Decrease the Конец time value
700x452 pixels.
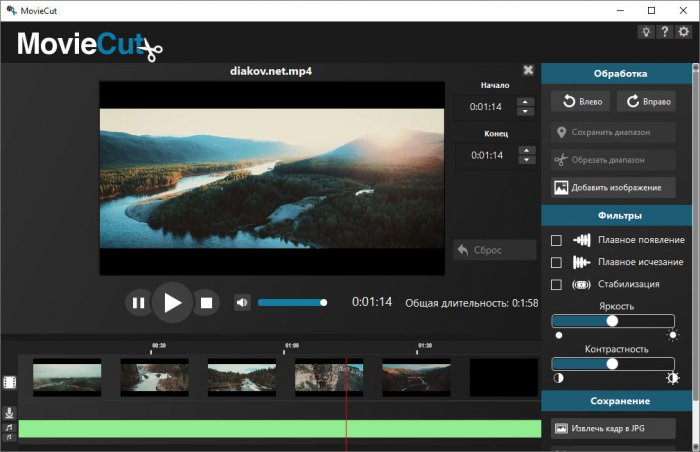(x=525, y=160)
